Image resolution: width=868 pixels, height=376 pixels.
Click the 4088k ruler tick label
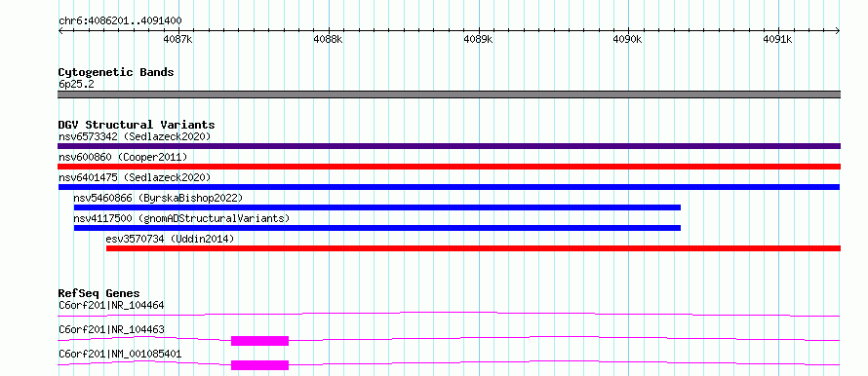click(x=328, y=39)
